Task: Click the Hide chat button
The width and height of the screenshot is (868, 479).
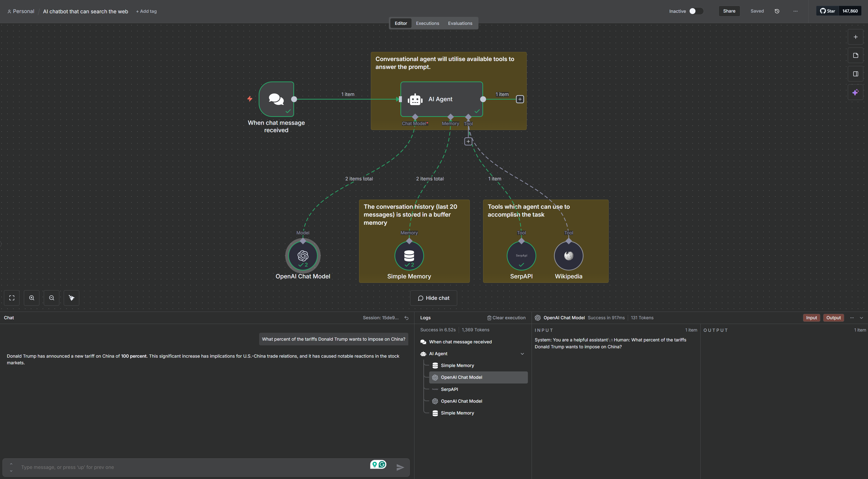Action: pos(433,298)
